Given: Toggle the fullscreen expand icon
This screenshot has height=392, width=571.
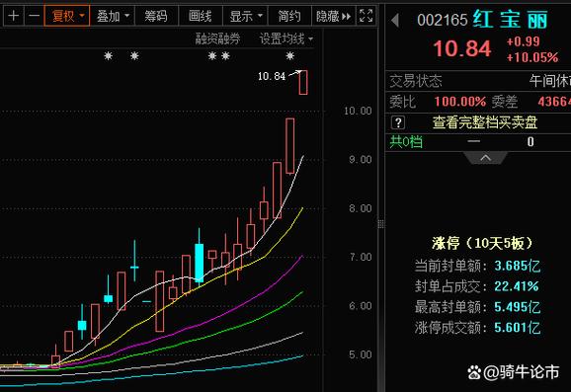Looking at the screenshot, I should tap(366, 16).
